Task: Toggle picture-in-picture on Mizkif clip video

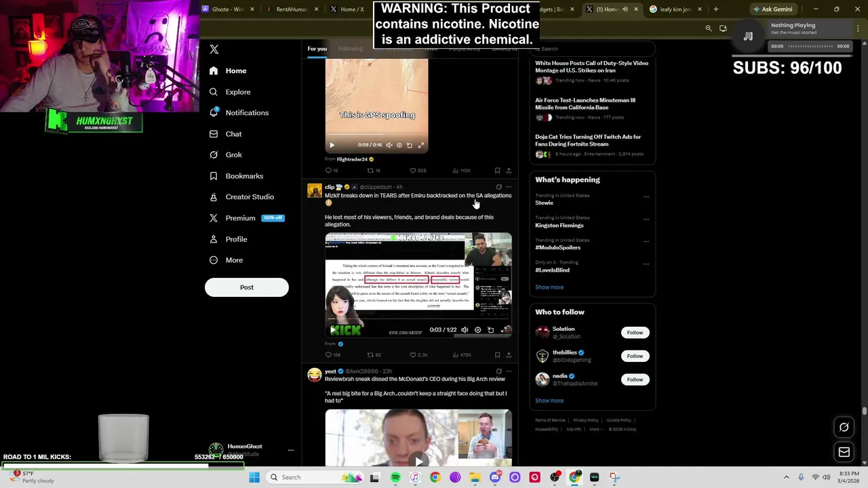Action: (490, 330)
